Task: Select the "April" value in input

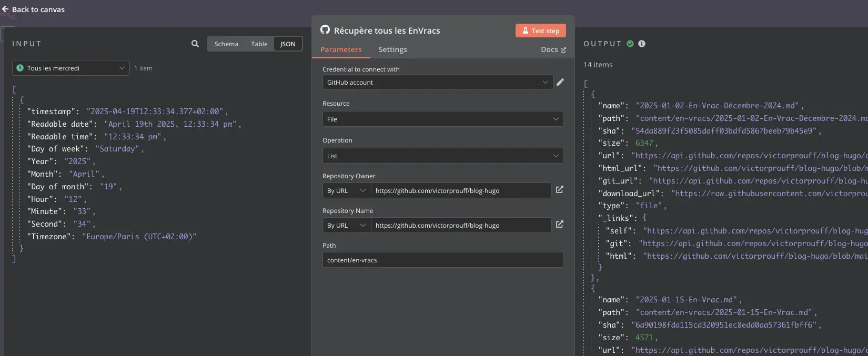Action: pyautogui.click(x=84, y=174)
